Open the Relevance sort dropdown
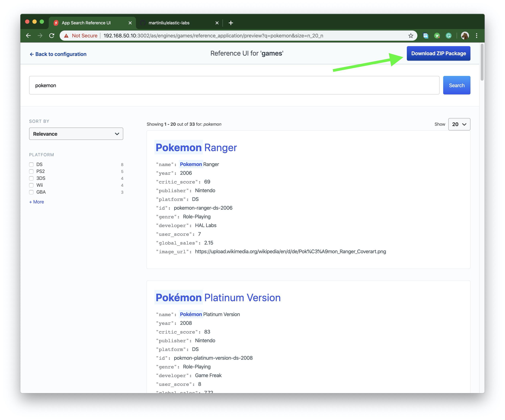The height and width of the screenshot is (420, 505). click(76, 134)
